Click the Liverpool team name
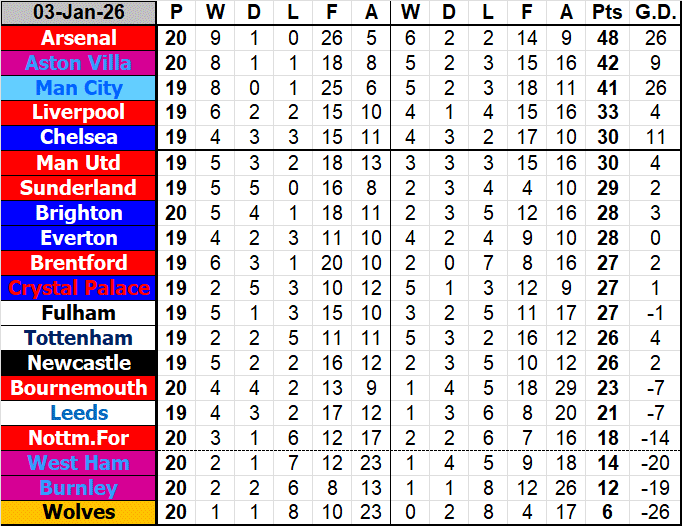The width and height of the screenshot is (682, 526). click(79, 113)
